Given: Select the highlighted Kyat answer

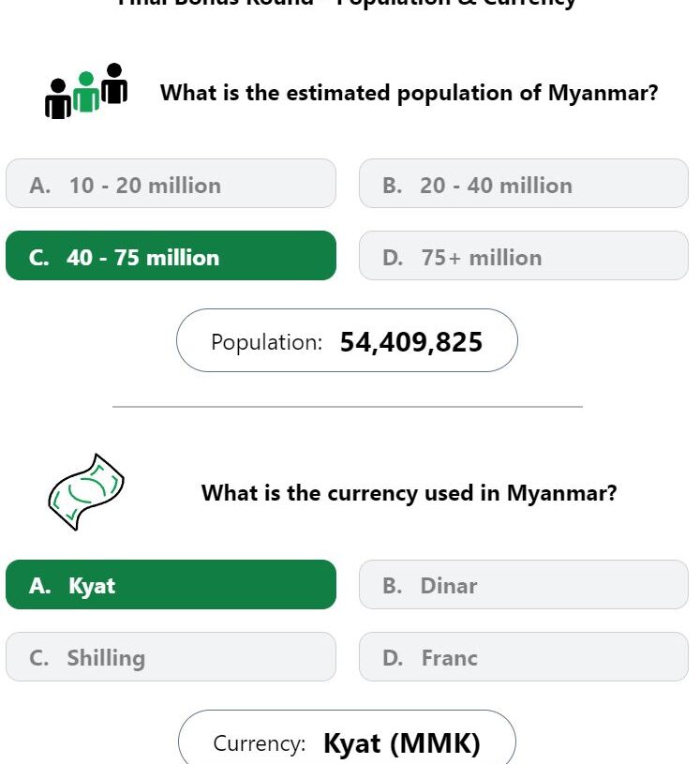Looking at the screenshot, I should click(x=171, y=585).
